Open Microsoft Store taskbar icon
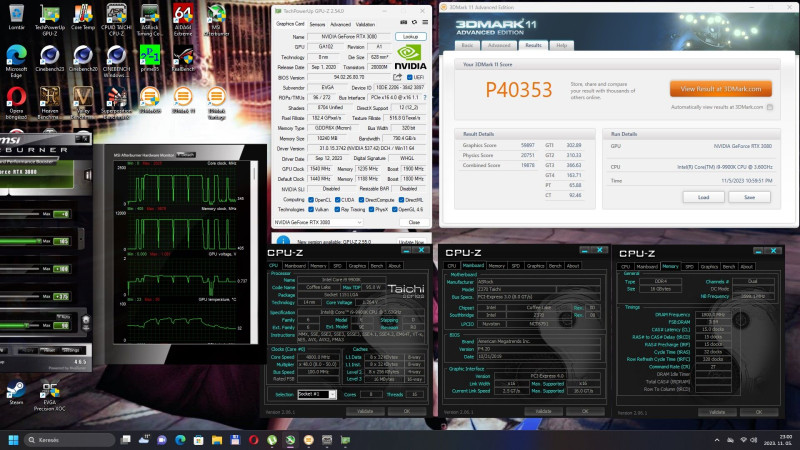This screenshot has width=800, height=450. pyautogui.click(x=198, y=440)
